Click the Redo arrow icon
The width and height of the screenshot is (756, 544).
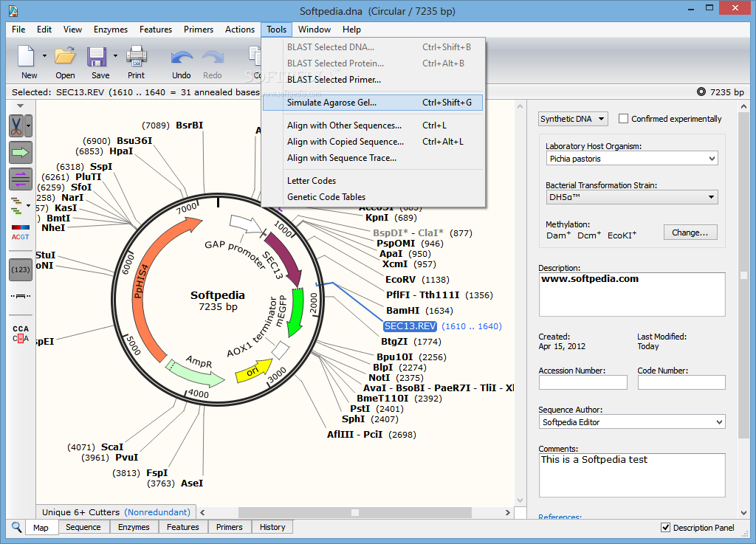pyautogui.click(x=213, y=58)
